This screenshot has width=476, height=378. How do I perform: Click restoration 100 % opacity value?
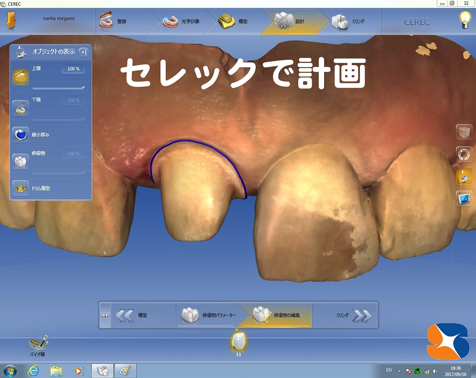(x=73, y=154)
